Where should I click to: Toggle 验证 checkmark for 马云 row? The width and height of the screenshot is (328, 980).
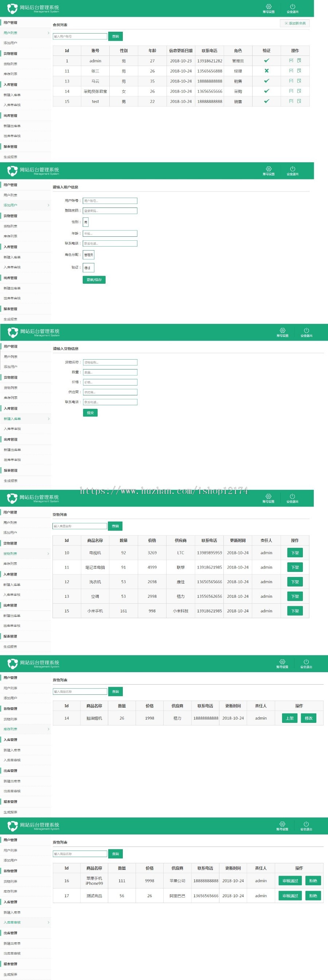coord(266,81)
